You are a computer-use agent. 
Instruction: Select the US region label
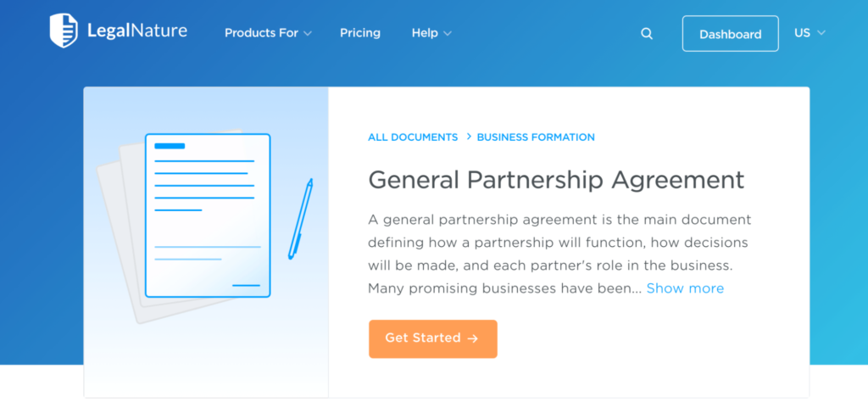pos(802,33)
